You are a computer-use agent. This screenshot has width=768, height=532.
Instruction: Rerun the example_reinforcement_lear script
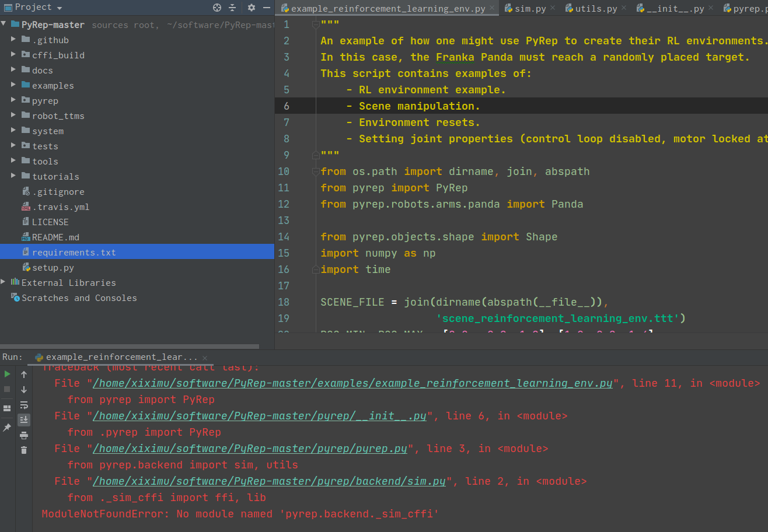(x=7, y=374)
